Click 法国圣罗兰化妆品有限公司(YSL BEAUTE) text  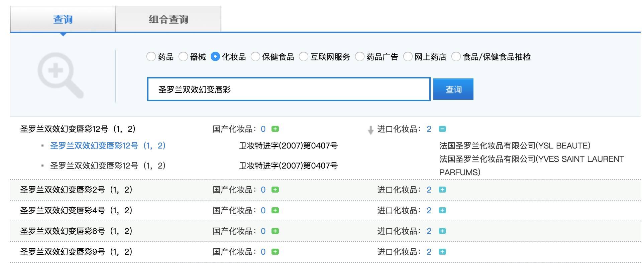point(515,146)
